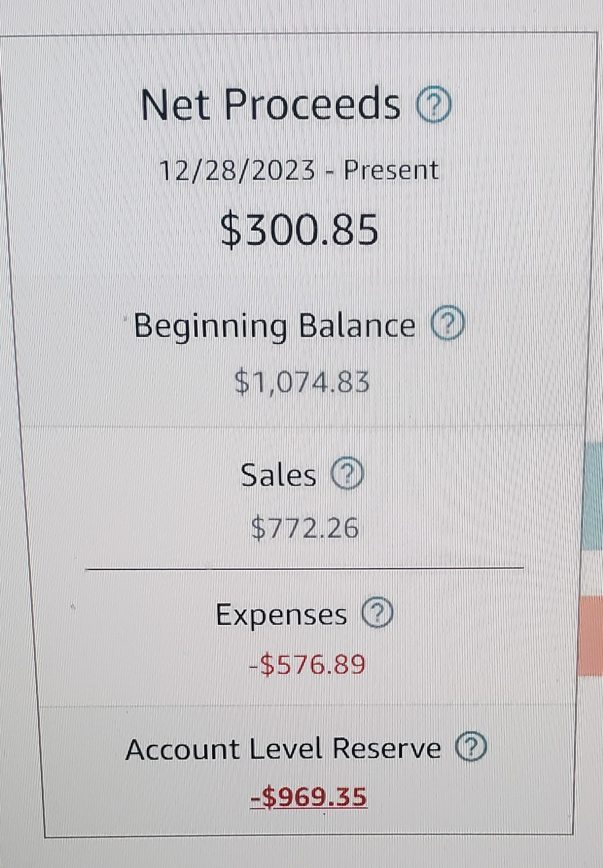
Task: Click the $300.85 net proceeds total
Action: (300, 229)
